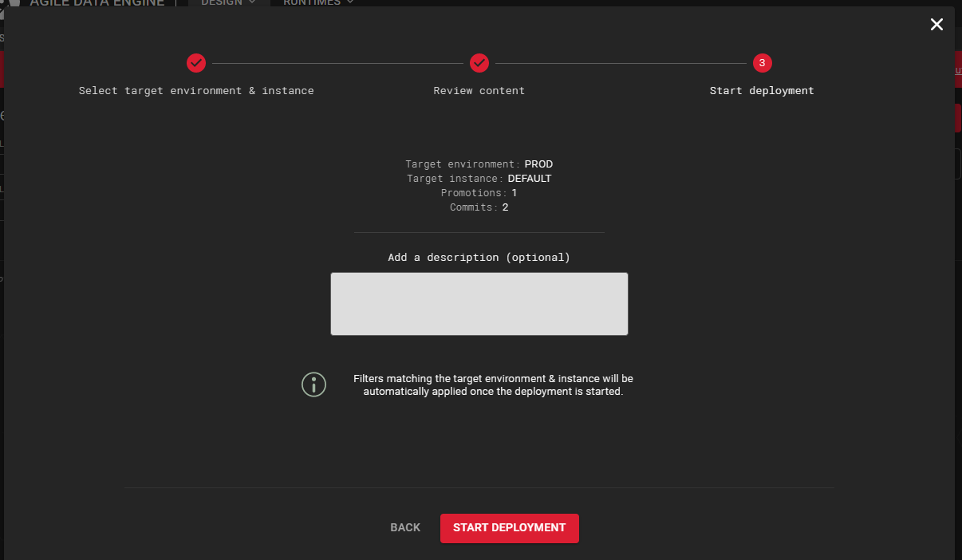The width and height of the screenshot is (962, 560).
Task: Open the RUNTIMES menu in top bar
Action: [311, 3]
